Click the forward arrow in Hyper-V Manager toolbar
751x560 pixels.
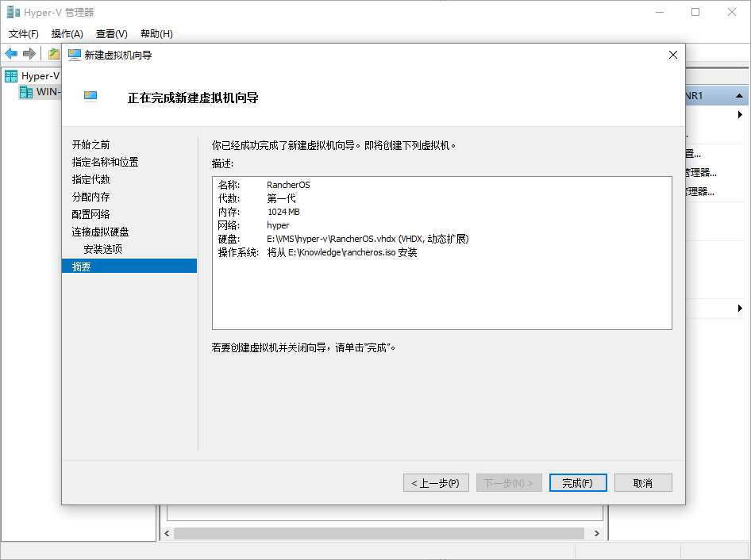(x=29, y=54)
